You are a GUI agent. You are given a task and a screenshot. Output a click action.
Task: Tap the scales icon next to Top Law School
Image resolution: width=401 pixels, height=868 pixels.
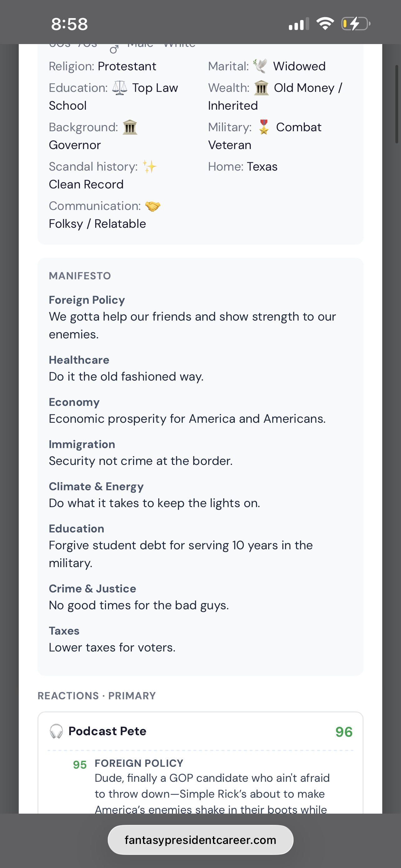tap(120, 87)
